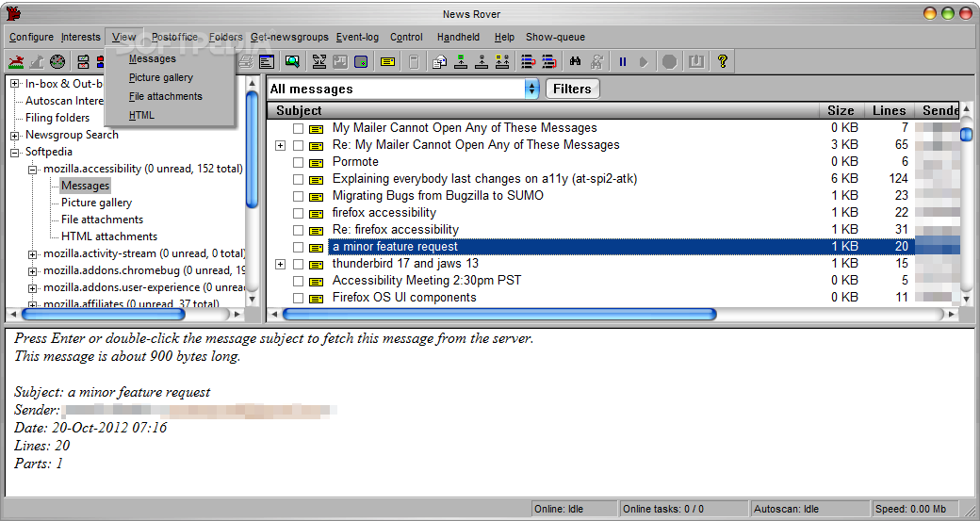
Task: Open the Configure menu
Action: click(31, 37)
